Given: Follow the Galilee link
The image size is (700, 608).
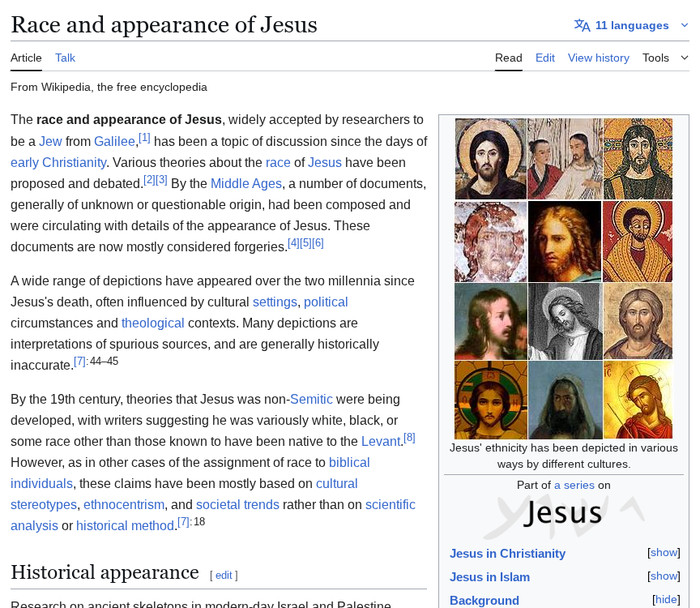Looking at the screenshot, I should [x=114, y=141].
